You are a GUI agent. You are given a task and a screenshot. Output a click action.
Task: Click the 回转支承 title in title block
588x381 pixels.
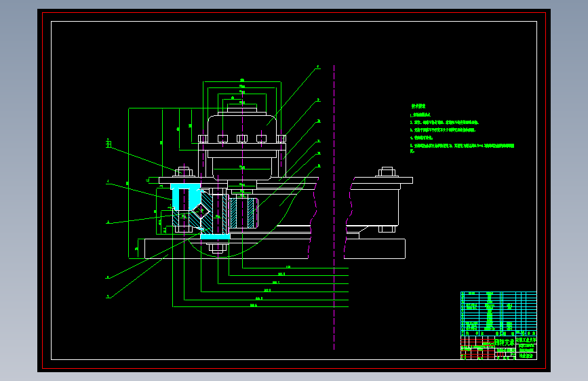pyautogui.click(x=505, y=342)
